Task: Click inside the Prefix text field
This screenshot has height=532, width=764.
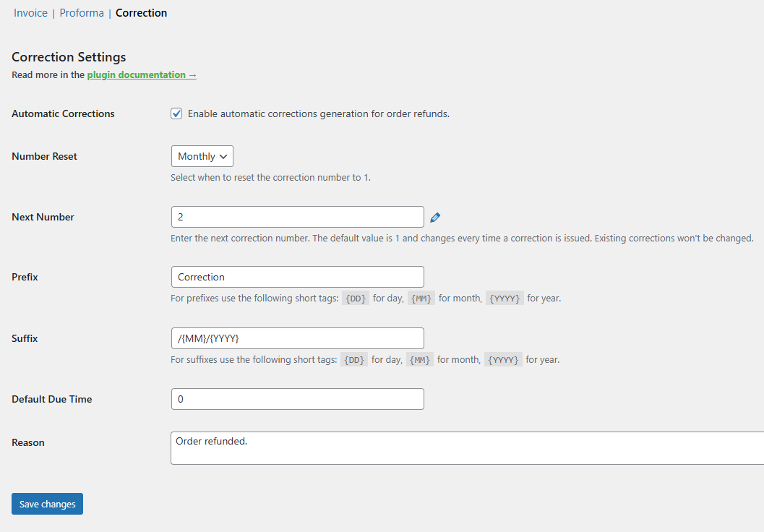Action: (x=297, y=276)
